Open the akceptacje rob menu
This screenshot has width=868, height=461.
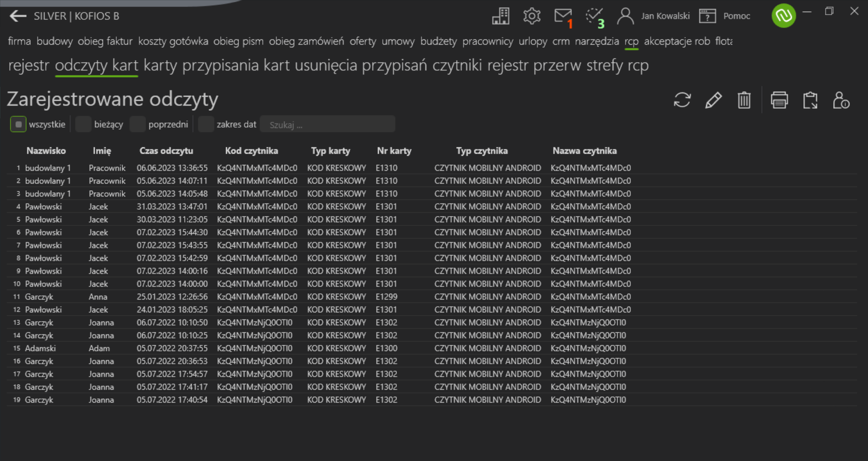tap(677, 41)
